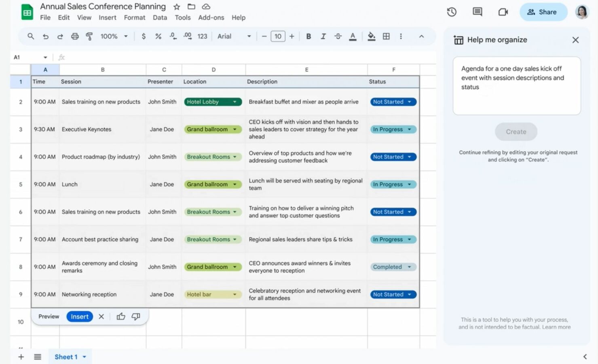Open the zoom 100% dropdown
Screen dimensions: 598x364
pos(114,36)
